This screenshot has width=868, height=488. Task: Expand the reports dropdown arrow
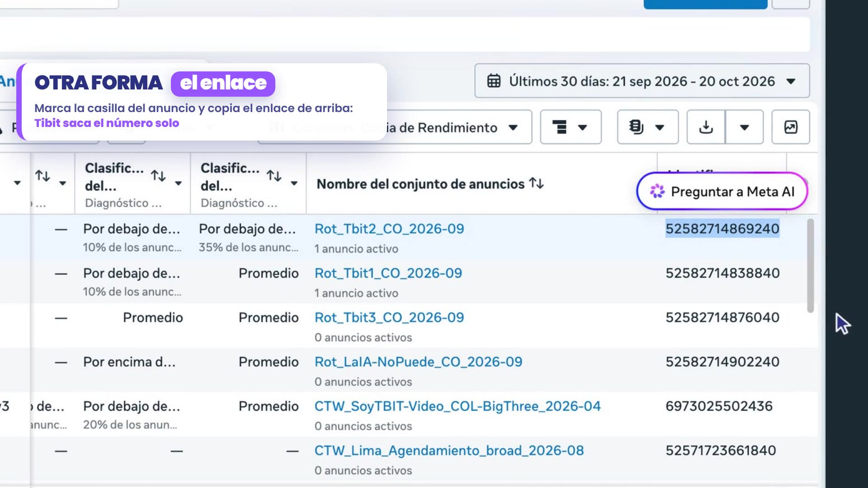[x=660, y=127]
